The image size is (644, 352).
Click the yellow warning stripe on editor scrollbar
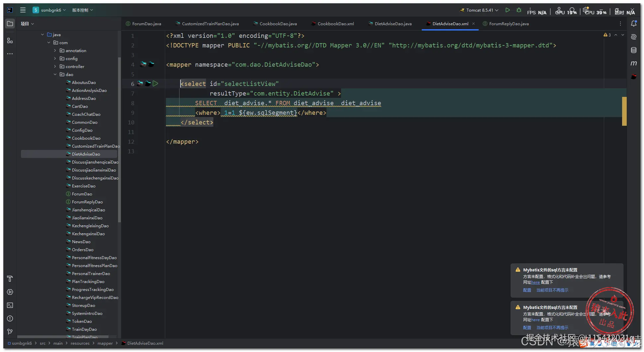click(624, 111)
